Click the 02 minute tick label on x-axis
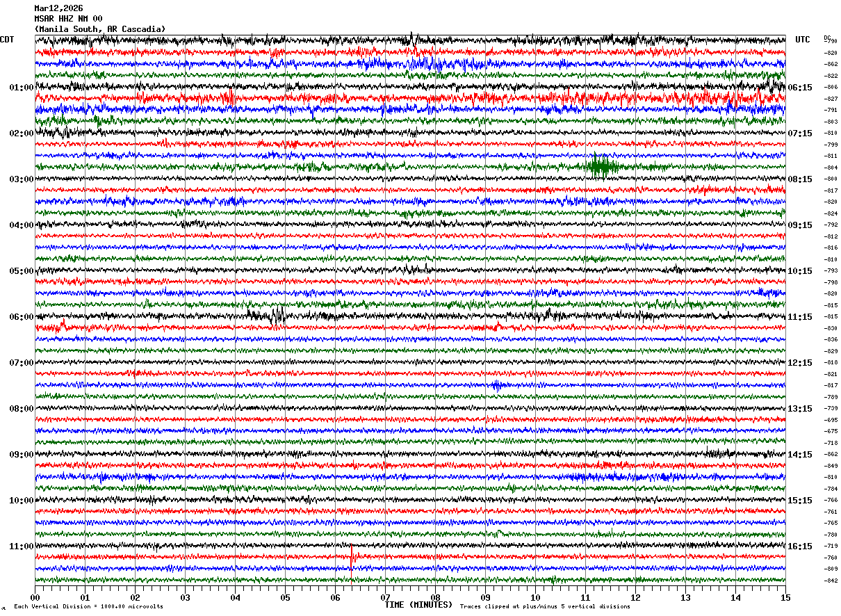The height and width of the screenshot is (616, 841). (135, 597)
